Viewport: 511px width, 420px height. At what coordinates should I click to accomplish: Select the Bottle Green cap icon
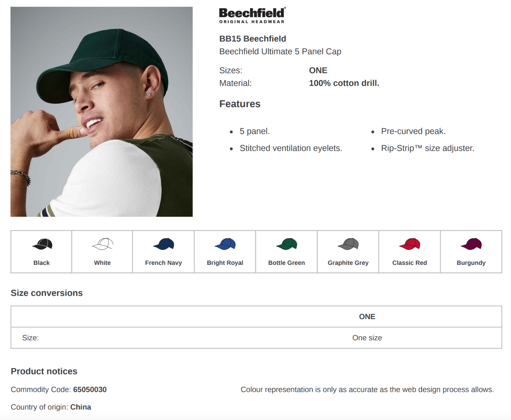pos(287,244)
